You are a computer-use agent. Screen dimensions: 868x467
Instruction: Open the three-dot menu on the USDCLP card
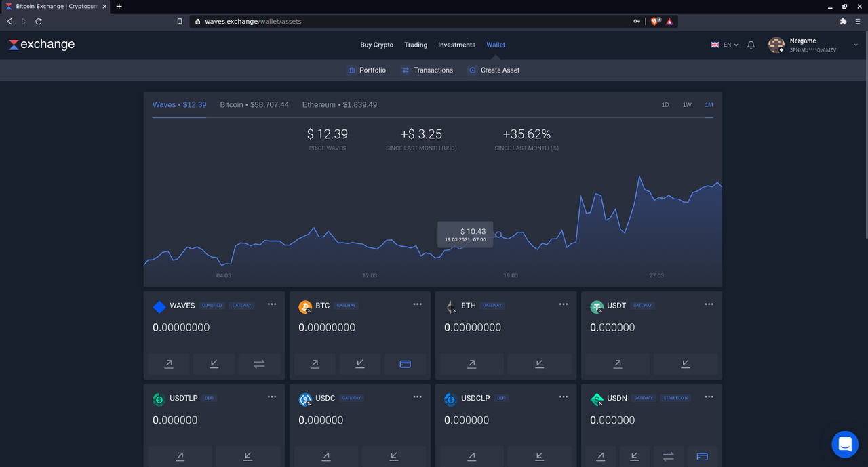pos(564,397)
